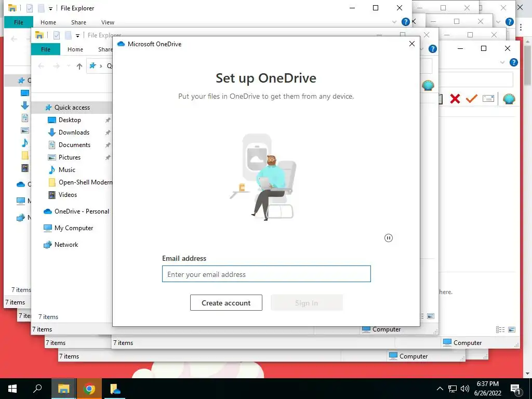Click the Create account button
Viewport: 532px width, 399px height.
(x=226, y=303)
